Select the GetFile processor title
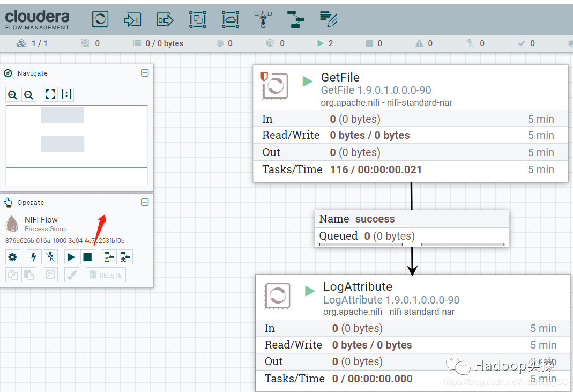The image size is (573, 392). point(340,77)
